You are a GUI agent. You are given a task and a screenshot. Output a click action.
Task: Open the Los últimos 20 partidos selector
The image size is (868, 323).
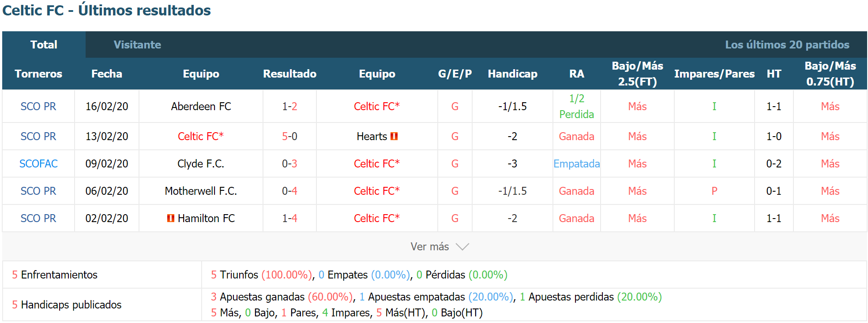click(x=787, y=45)
